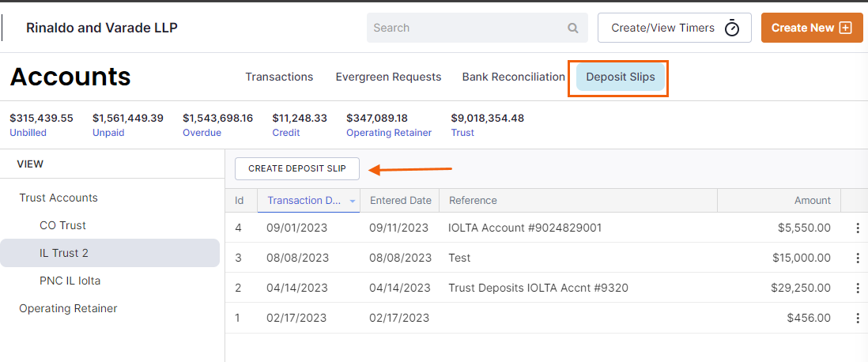Toggle sort arrow on Transaction Date column
The height and width of the screenshot is (362, 868).
click(353, 201)
